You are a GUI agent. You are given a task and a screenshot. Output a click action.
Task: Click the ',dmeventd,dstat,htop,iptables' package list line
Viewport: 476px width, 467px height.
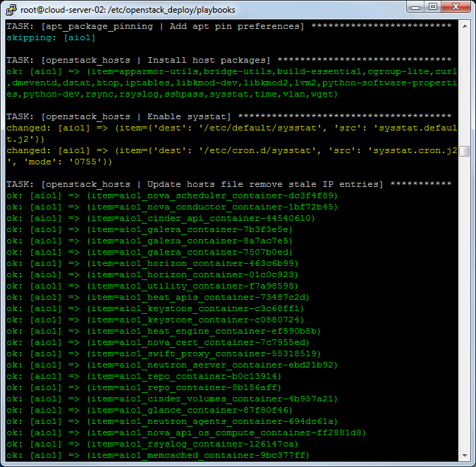[x=232, y=83]
